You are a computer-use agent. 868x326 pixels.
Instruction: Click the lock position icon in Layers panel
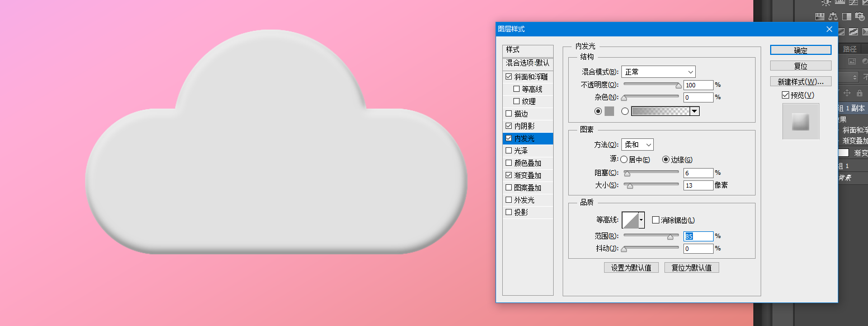[847, 92]
